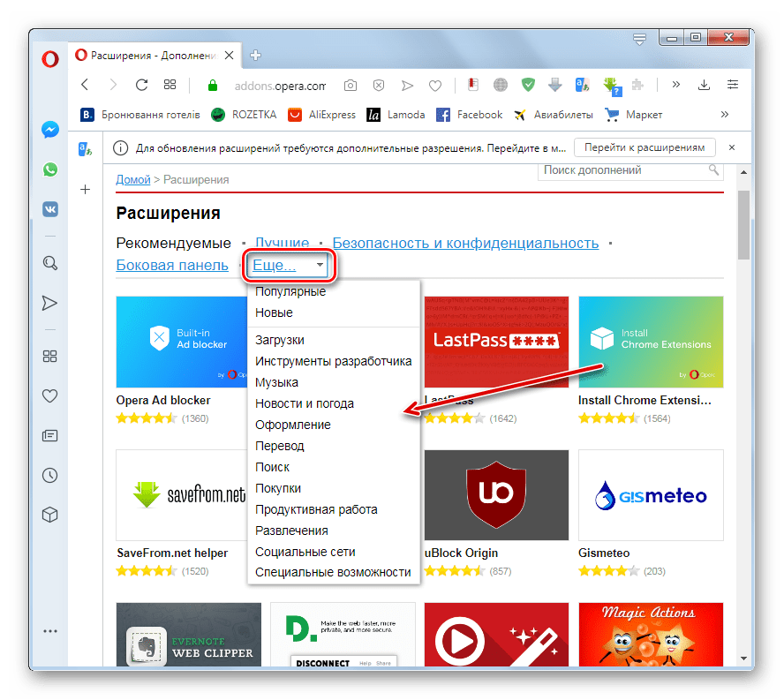Viewport: 784px width, 700px height.
Task: Select Новые from the dropdown menu
Action: (x=274, y=312)
